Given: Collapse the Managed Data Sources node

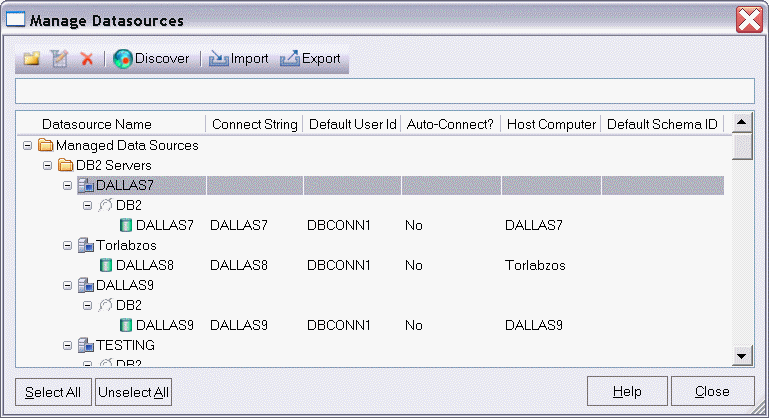Looking at the screenshot, I should coord(27,145).
